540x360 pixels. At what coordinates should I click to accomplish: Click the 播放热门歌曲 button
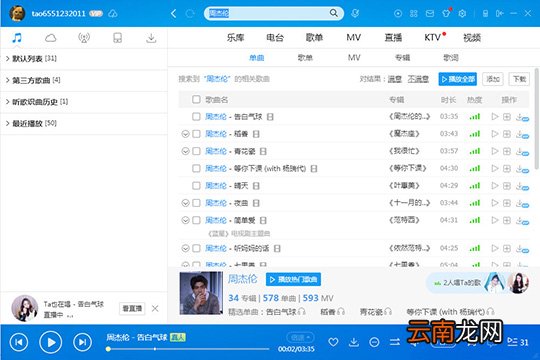293,279
